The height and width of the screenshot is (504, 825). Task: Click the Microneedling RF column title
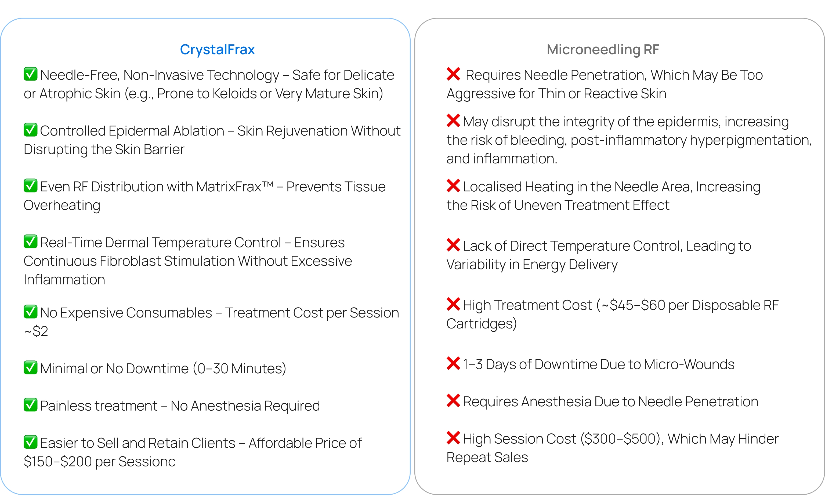click(603, 50)
